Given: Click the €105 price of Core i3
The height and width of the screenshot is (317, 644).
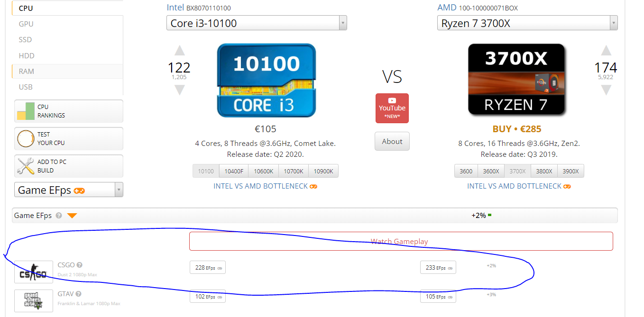Looking at the screenshot, I should [266, 129].
